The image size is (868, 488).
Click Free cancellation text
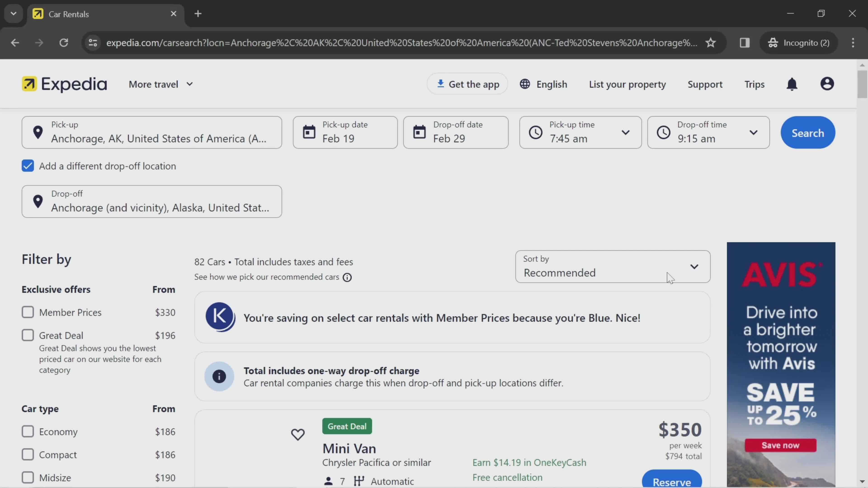pos(507,477)
